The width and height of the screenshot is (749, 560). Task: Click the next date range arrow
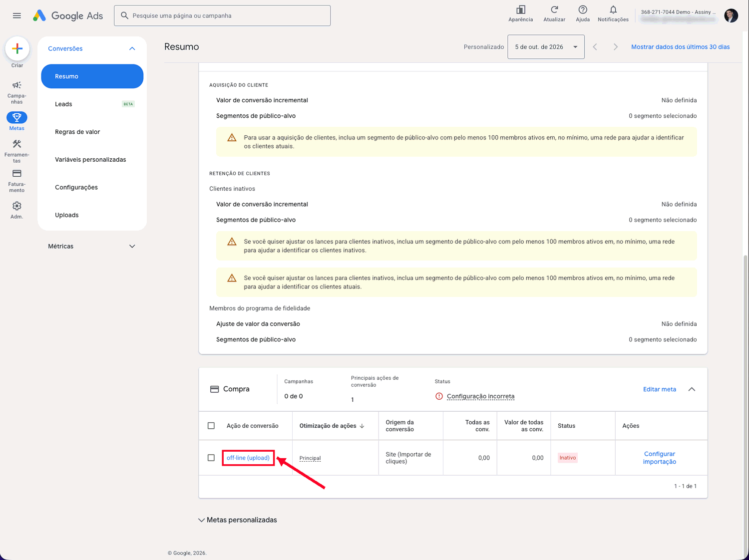(616, 47)
